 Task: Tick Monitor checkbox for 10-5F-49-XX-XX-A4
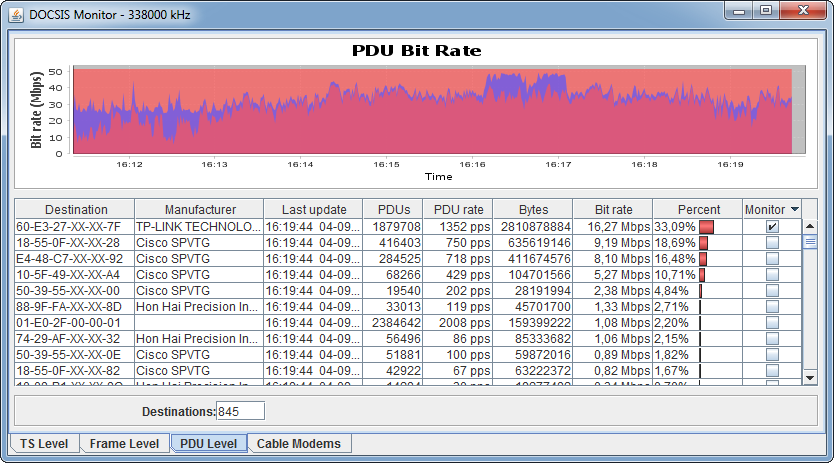tap(772, 275)
